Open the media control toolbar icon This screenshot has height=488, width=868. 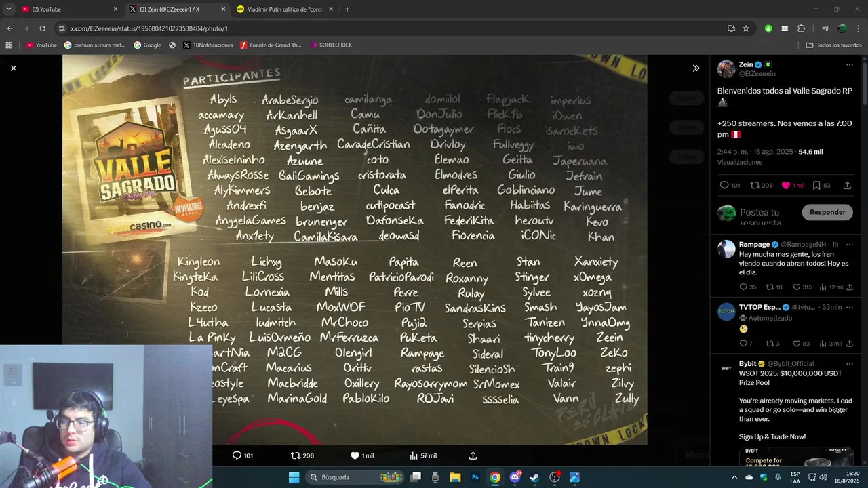(x=825, y=28)
